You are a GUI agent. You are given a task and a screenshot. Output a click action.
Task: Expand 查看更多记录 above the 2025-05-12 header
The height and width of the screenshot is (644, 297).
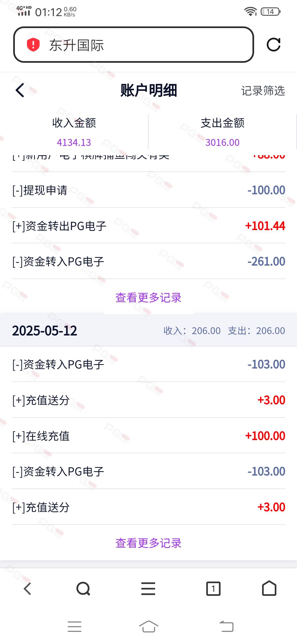[148, 298]
